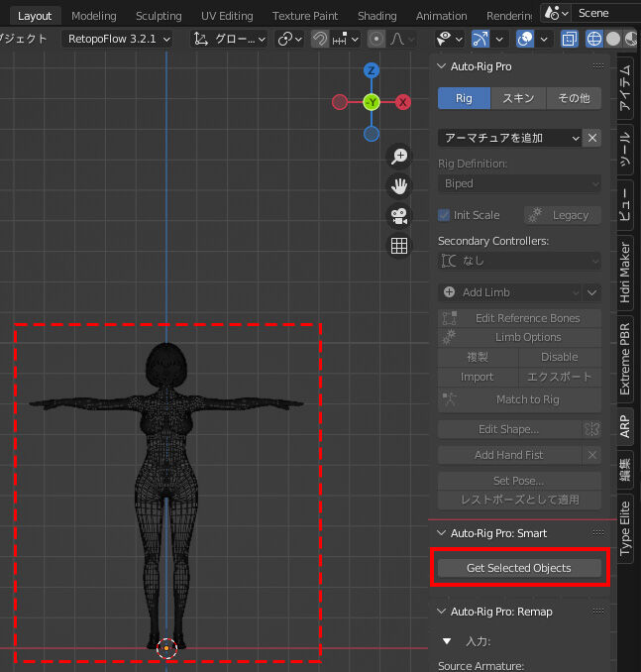Click Get Selected Objects button
641x672 pixels.
pyautogui.click(x=519, y=568)
